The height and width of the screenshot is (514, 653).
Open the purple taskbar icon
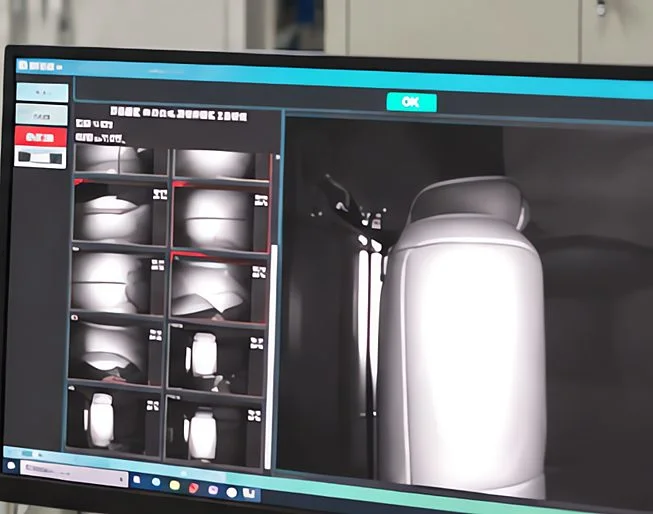coord(213,490)
